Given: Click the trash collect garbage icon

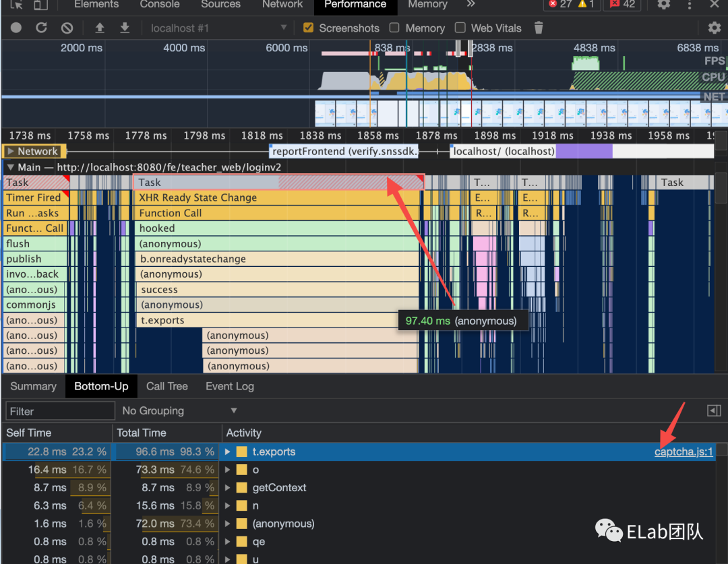Looking at the screenshot, I should tap(538, 28).
